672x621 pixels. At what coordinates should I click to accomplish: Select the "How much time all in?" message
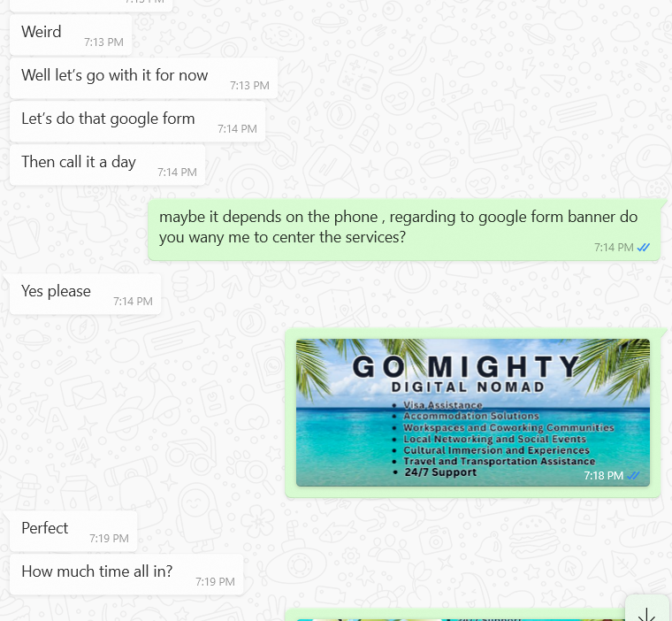pyautogui.click(x=126, y=574)
